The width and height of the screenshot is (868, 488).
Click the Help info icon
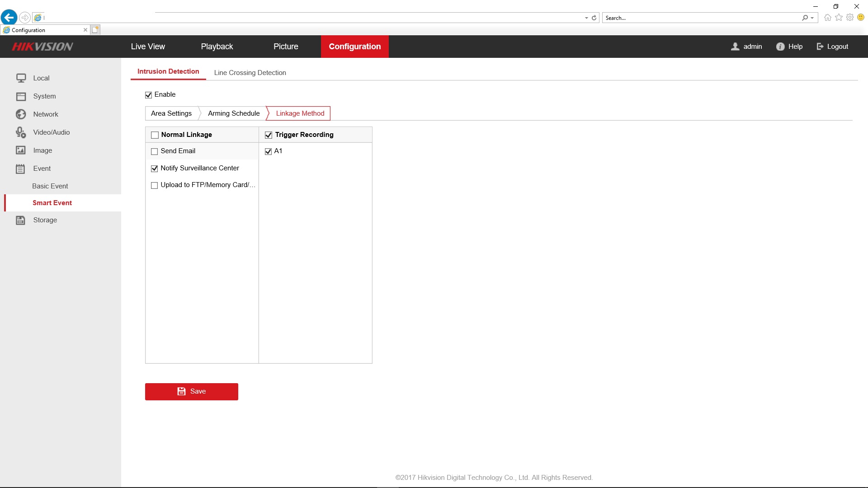780,47
